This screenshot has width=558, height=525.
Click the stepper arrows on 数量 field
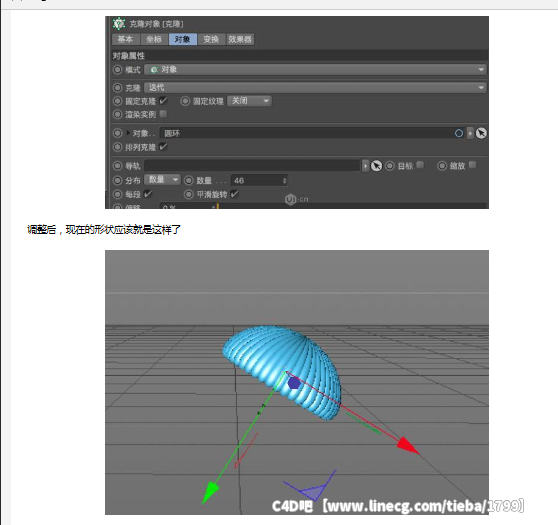point(285,180)
